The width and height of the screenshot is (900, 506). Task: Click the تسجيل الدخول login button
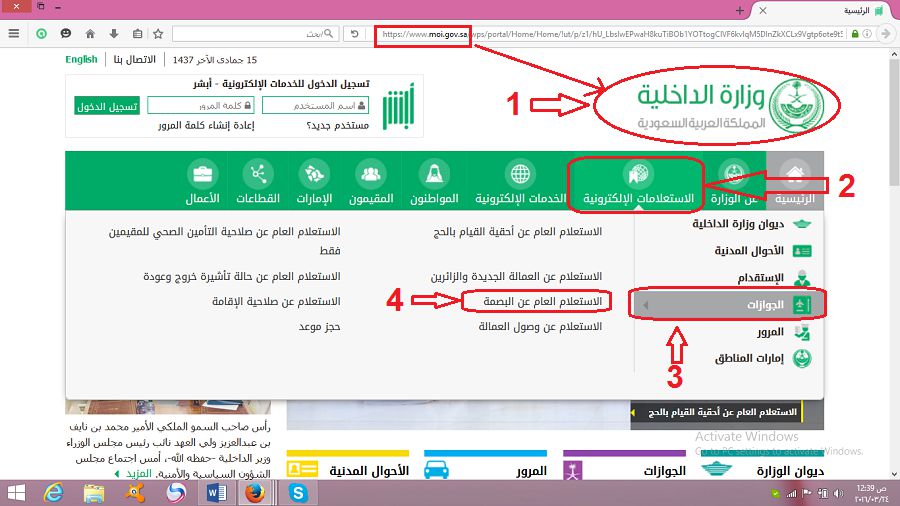[107, 106]
